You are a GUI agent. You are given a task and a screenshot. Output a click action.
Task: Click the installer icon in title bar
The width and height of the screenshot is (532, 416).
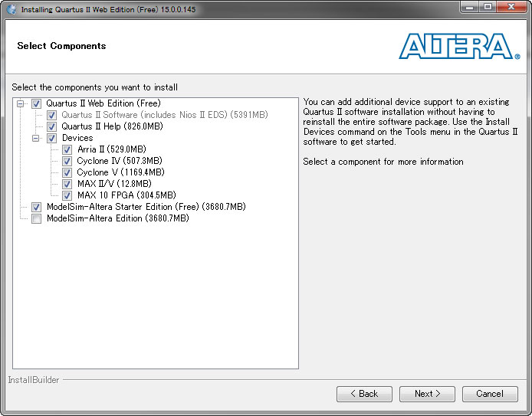click(x=11, y=9)
